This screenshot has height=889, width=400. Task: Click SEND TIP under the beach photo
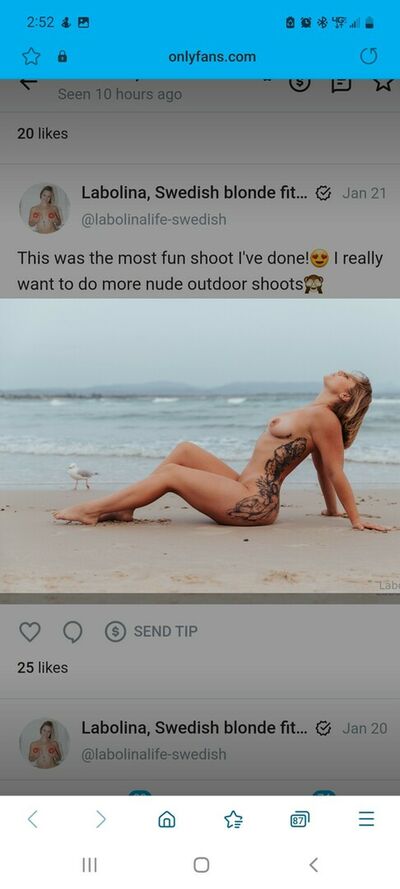(151, 632)
